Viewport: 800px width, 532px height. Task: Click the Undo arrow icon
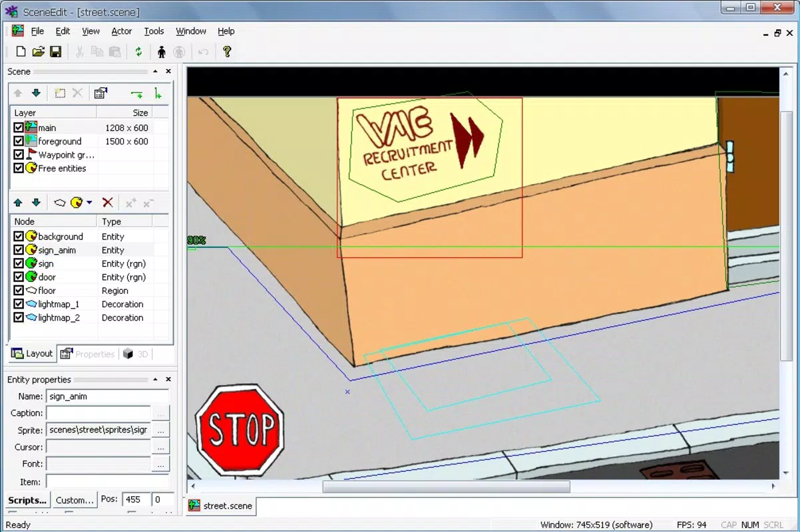click(x=203, y=52)
